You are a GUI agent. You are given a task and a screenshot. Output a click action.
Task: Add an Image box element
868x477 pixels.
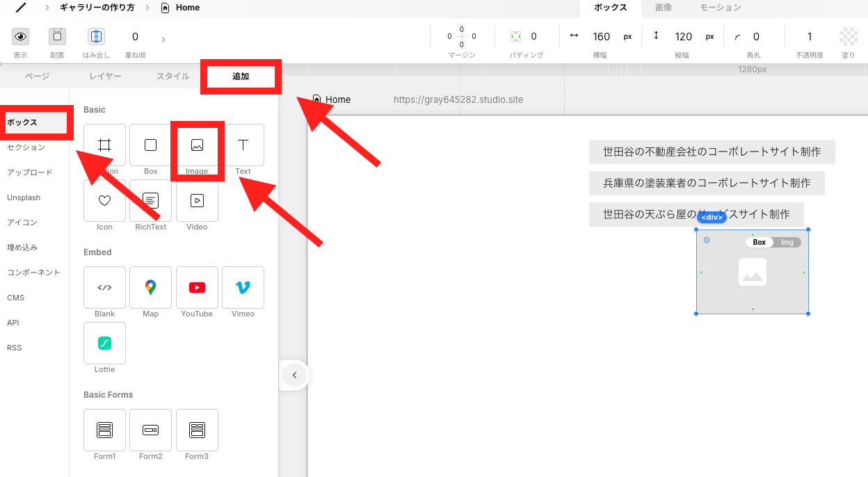(197, 145)
